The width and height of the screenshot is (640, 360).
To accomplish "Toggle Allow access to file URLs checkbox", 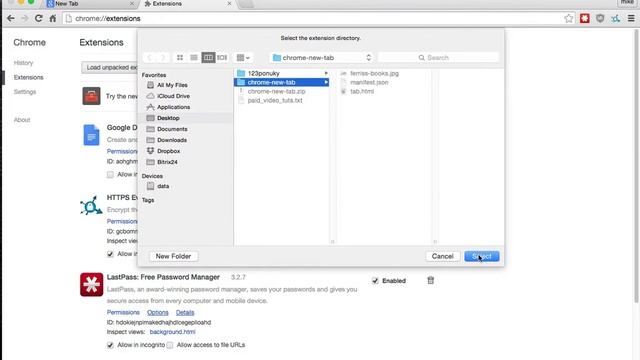I will (170, 345).
